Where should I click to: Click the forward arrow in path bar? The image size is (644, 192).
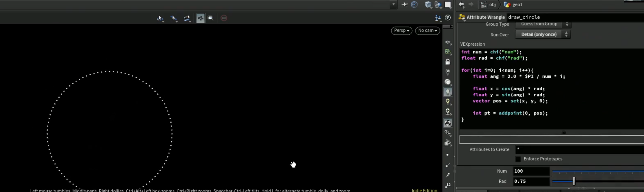point(471,4)
